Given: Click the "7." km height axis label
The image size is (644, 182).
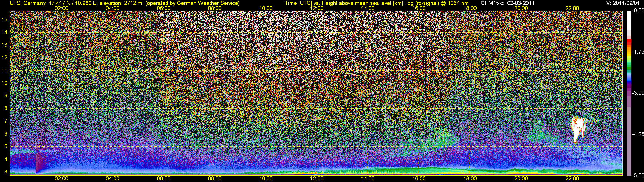Looking at the screenshot, I should (x=6, y=121).
